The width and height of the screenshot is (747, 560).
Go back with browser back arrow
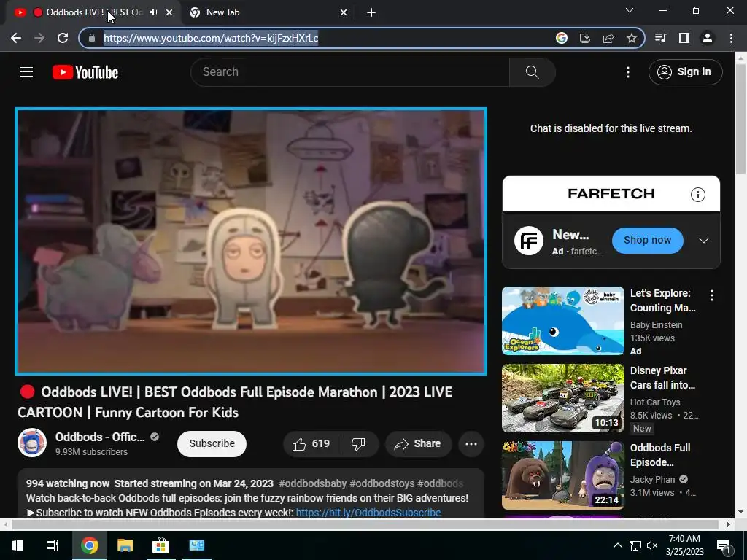(x=16, y=38)
